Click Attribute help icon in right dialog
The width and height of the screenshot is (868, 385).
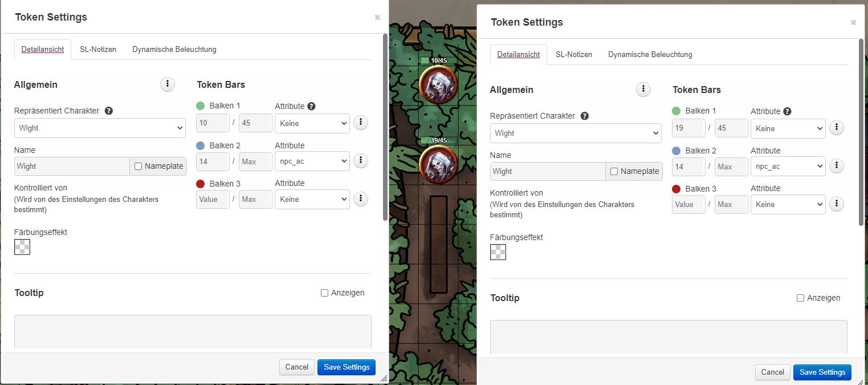[787, 112]
